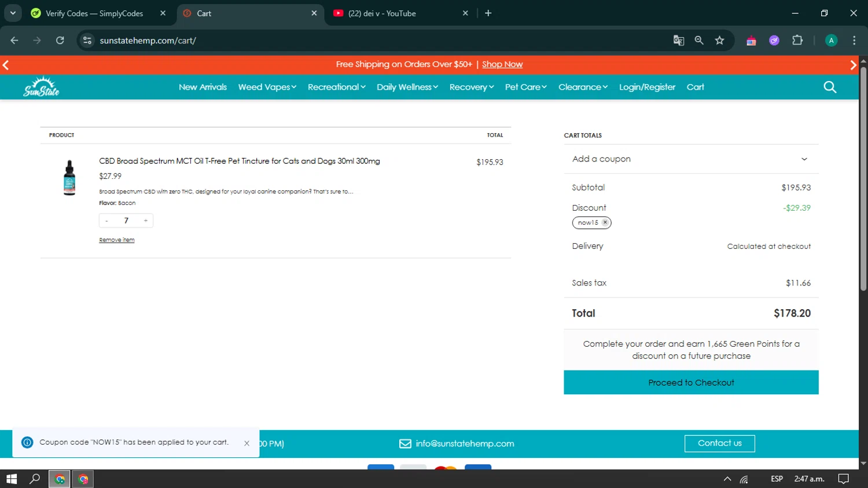Expand the Recovery menu
The image size is (868, 488).
click(471, 87)
